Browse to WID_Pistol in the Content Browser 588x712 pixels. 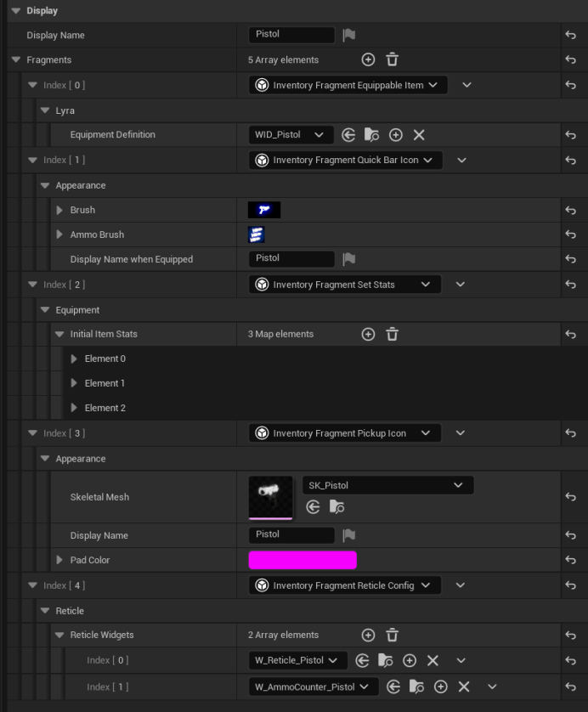click(371, 135)
